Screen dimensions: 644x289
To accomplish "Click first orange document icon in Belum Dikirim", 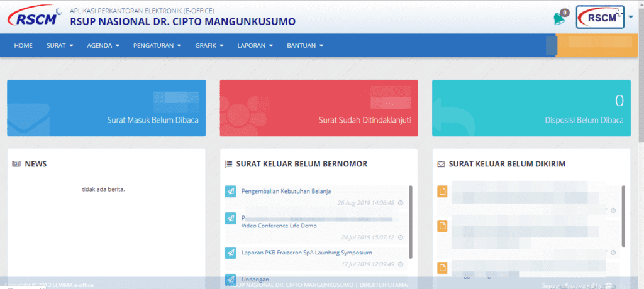I will coord(442,191).
